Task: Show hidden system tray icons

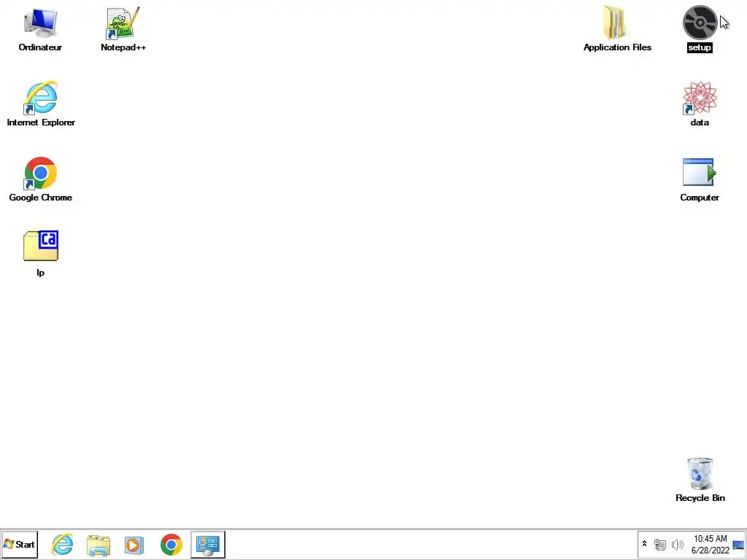Action: coord(645,544)
